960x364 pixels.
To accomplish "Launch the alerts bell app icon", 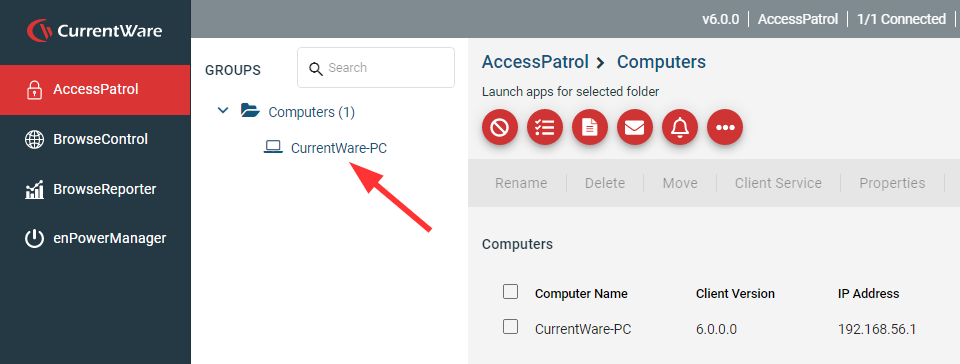I will pyautogui.click(x=680, y=127).
